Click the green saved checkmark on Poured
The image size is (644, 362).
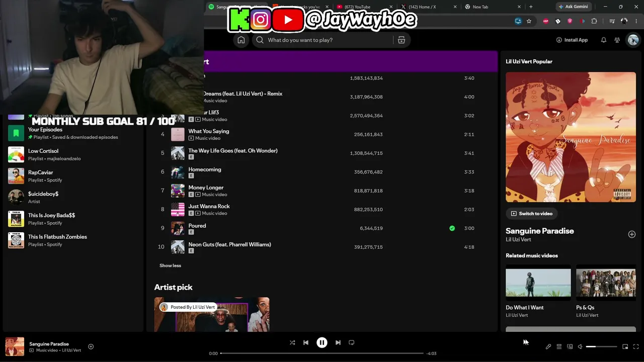pos(452,228)
